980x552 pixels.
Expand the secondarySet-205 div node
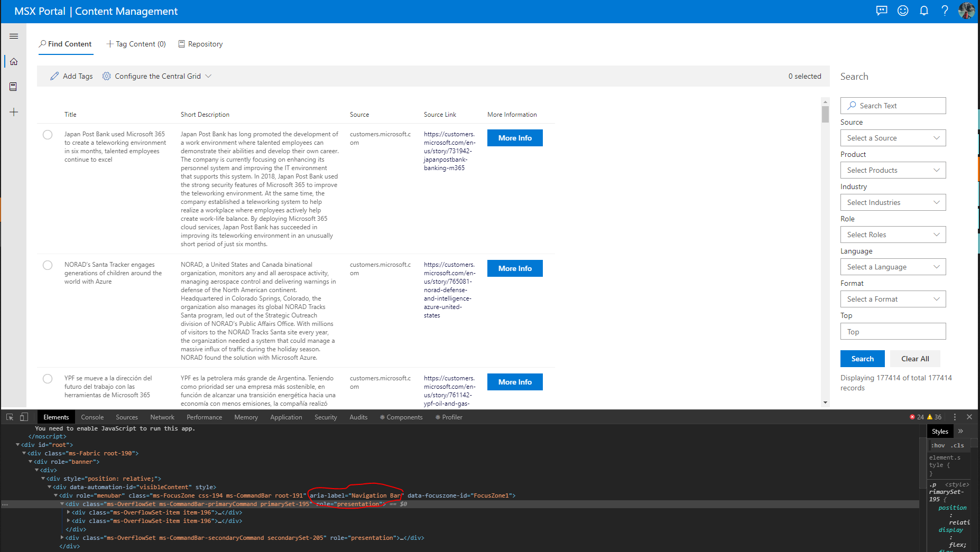tap(62, 538)
